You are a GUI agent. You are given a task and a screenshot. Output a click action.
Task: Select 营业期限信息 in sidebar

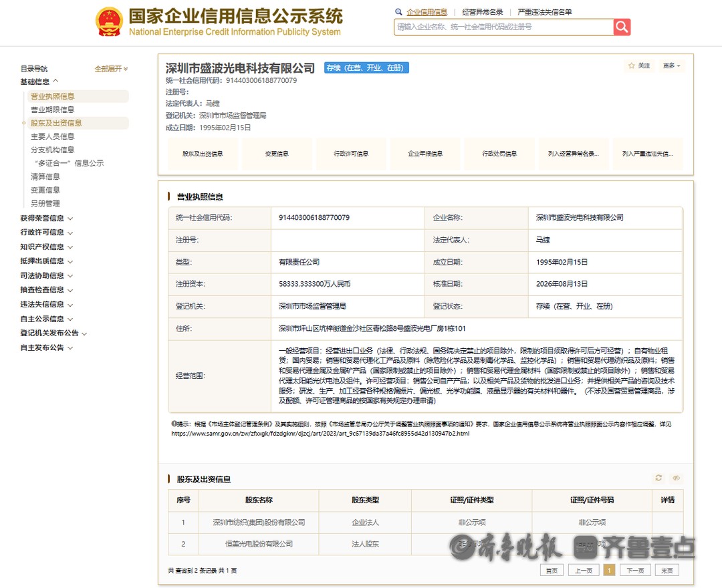tap(53, 110)
